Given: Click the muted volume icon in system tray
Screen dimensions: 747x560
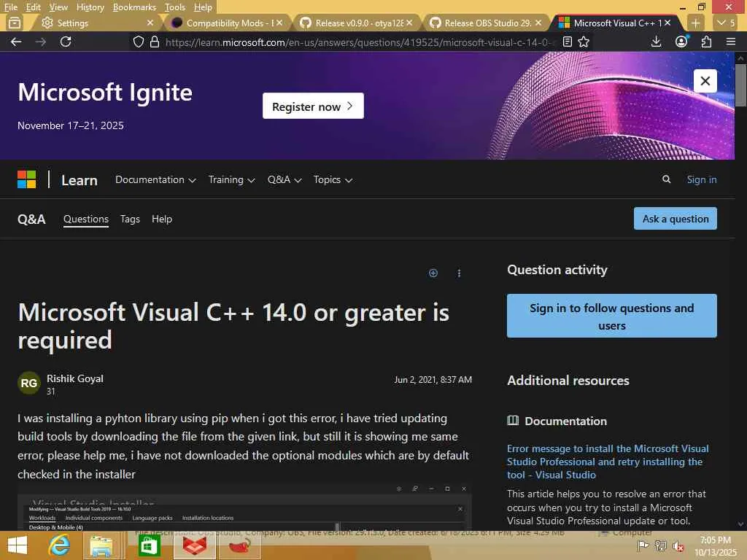Looking at the screenshot, I should point(678,546).
